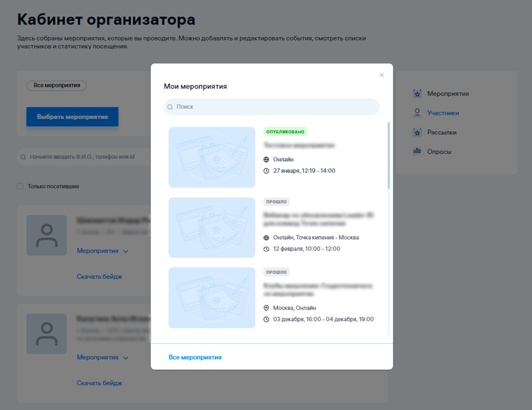The width and height of the screenshot is (532, 410).
Task: Close the Мои мероприятия dialog
Action: 381,75
